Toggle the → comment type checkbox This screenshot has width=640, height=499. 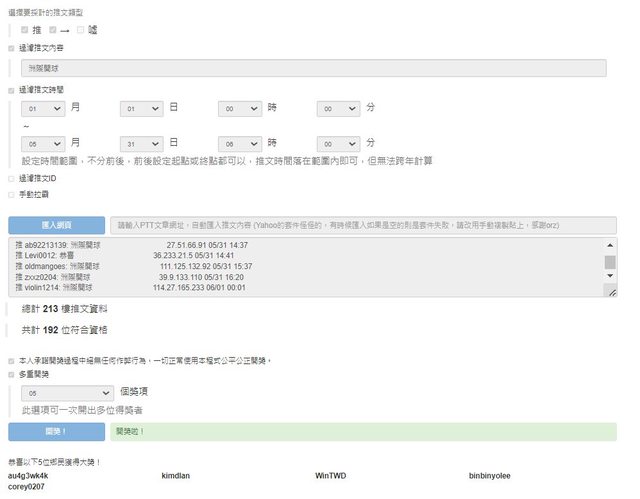pyautogui.click(x=53, y=30)
